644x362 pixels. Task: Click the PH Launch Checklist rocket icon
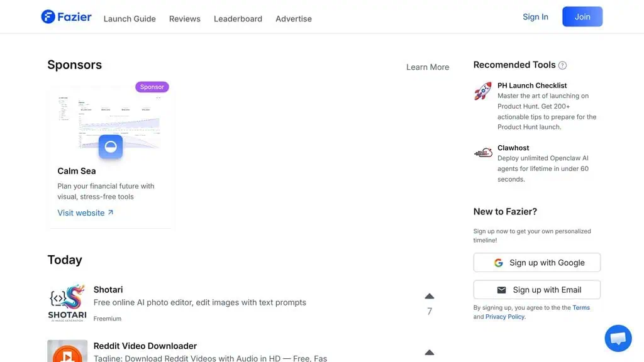[483, 90]
